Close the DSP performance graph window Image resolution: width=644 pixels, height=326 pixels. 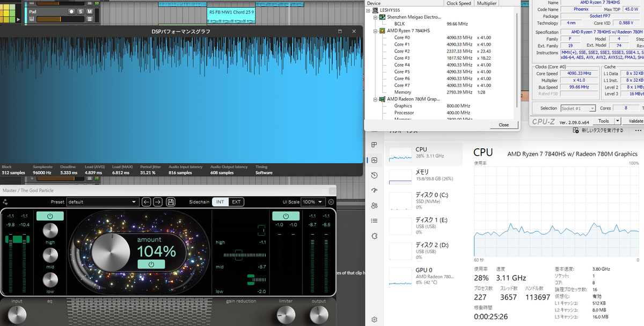pyautogui.click(x=354, y=31)
